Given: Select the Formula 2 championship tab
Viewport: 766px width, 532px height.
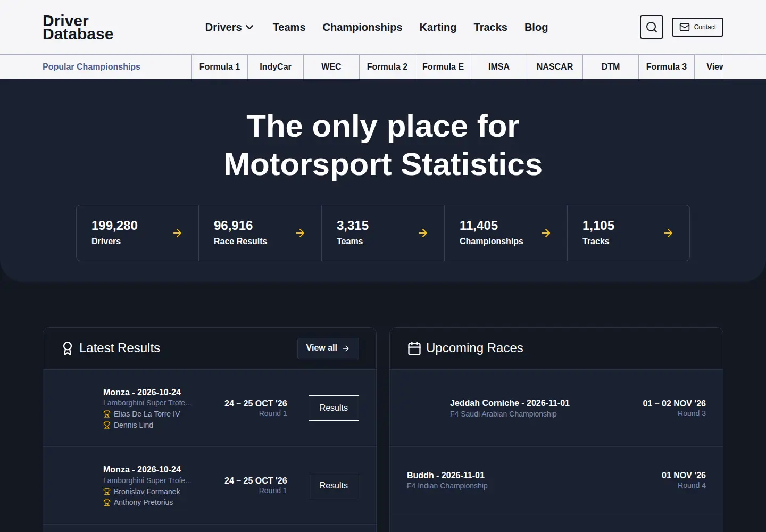Looking at the screenshot, I should (x=387, y=67).
